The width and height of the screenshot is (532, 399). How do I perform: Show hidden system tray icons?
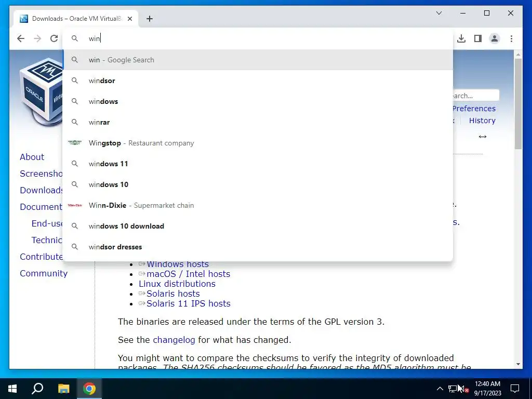coord(440,389)
